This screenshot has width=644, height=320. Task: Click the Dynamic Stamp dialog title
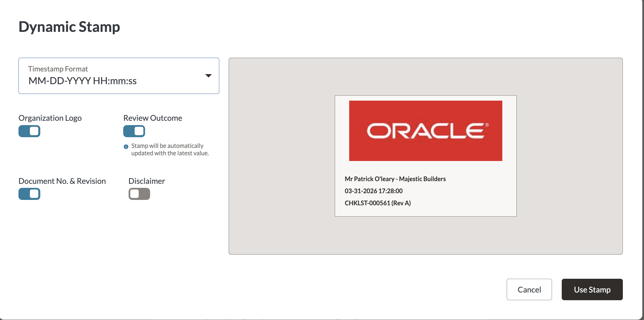[x=69, y=27]
